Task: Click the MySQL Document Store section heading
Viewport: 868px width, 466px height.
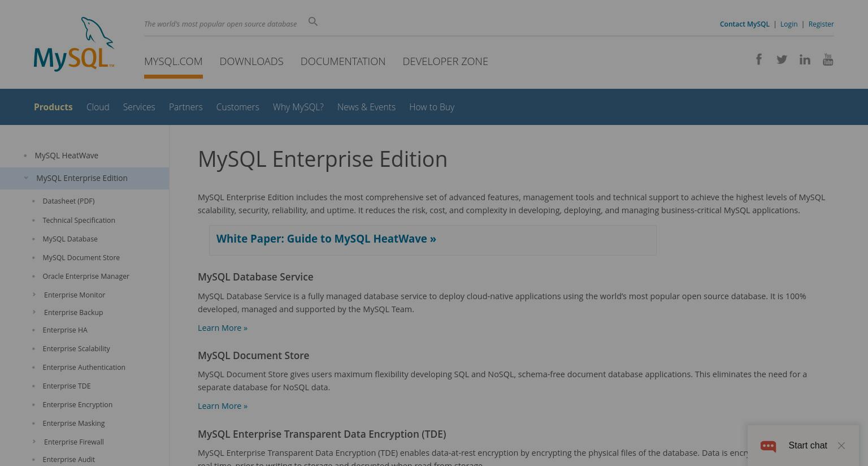Action: tap(253, 356)
